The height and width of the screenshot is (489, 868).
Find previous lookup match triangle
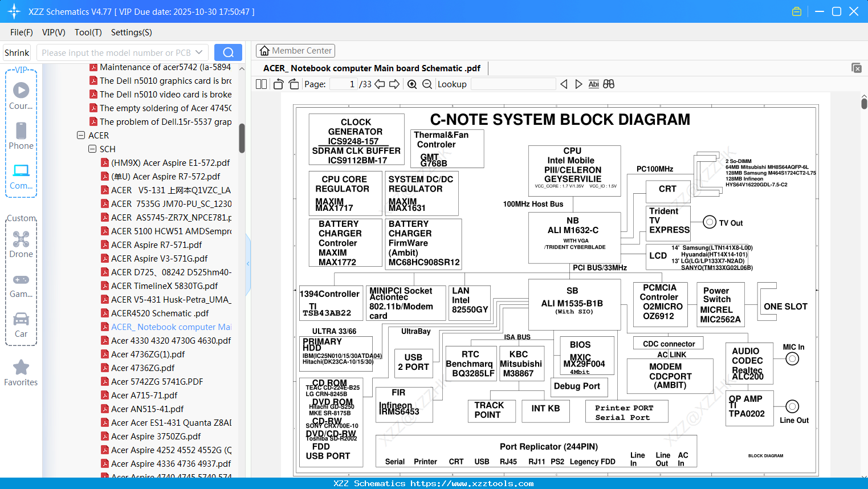[x=564, y=84]
